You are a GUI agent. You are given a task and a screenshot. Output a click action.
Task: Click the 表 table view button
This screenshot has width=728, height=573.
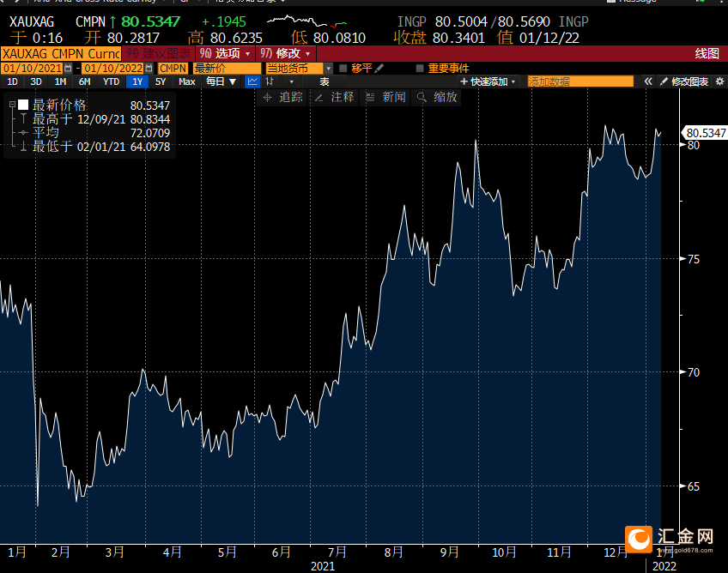pyautogui.click(x=324, y=81)
